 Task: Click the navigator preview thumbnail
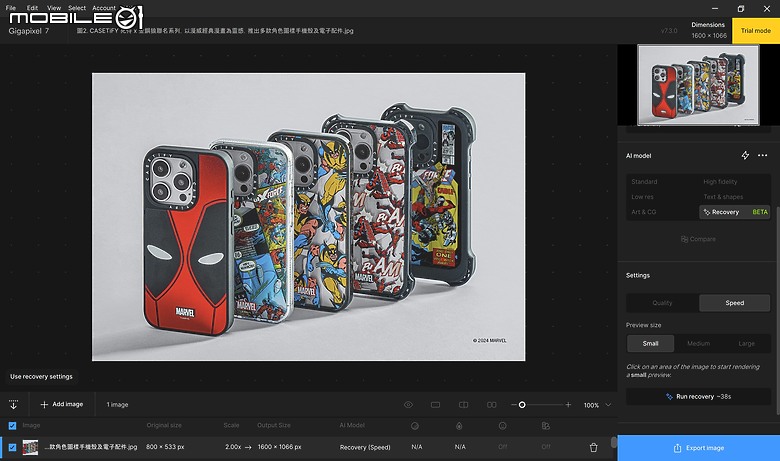(x=698, y=85)
